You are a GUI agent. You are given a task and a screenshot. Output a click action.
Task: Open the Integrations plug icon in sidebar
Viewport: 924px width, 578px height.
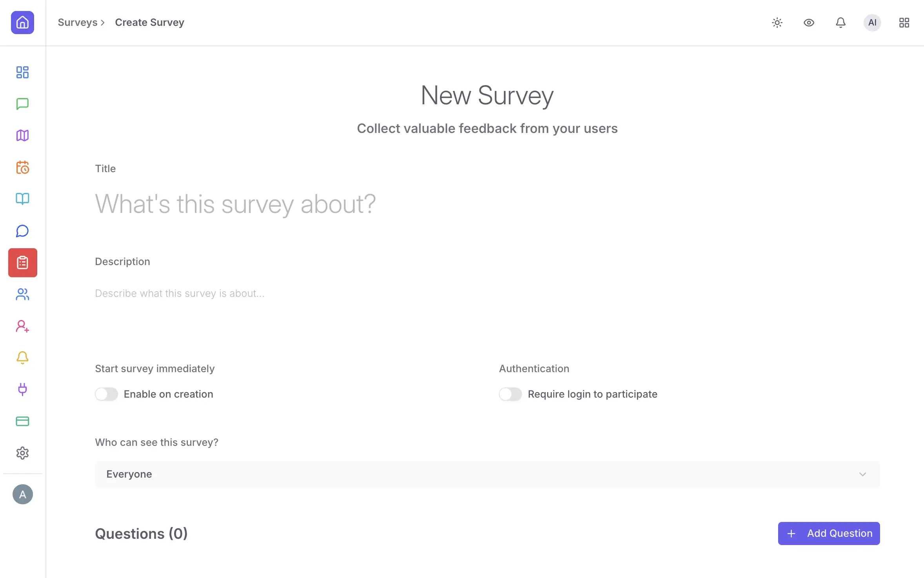tap(22, 390)
